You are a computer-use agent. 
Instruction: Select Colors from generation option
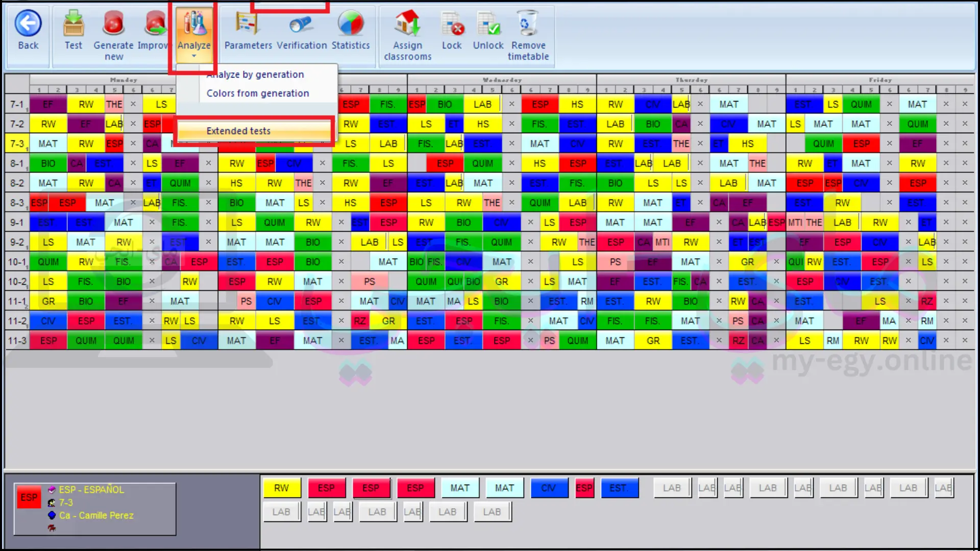point(258,93)
